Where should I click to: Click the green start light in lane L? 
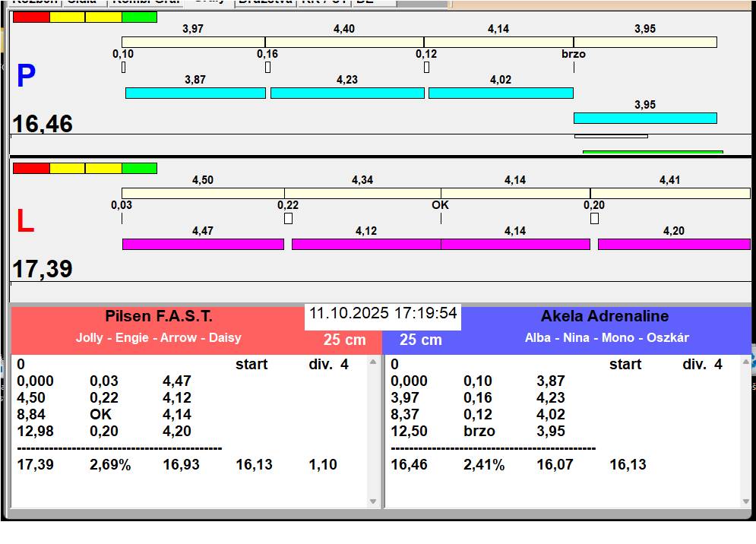[139, 169]
